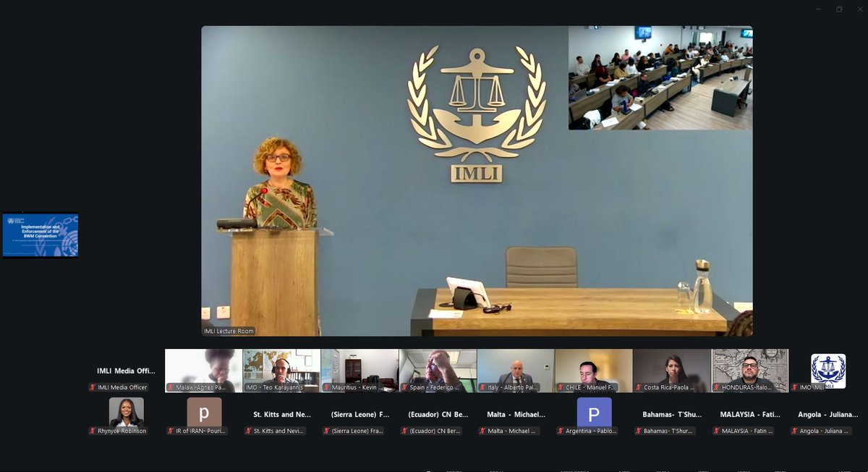
Task: Select CHILE - Manuel video tile
Action: pos(595,371)
